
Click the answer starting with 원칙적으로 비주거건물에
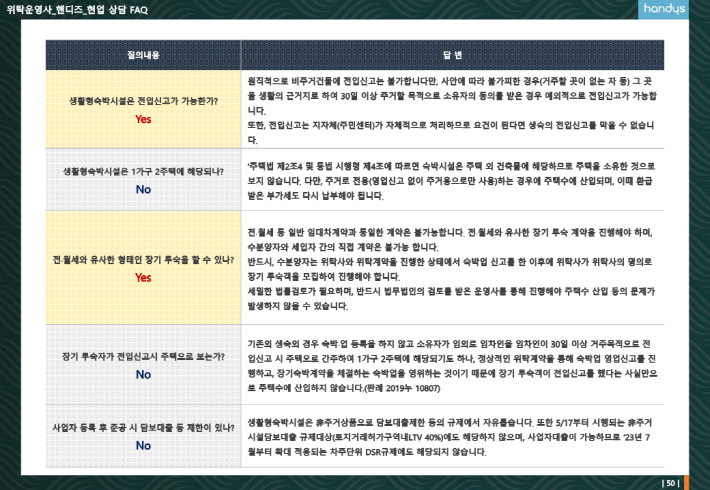(452, 109)
